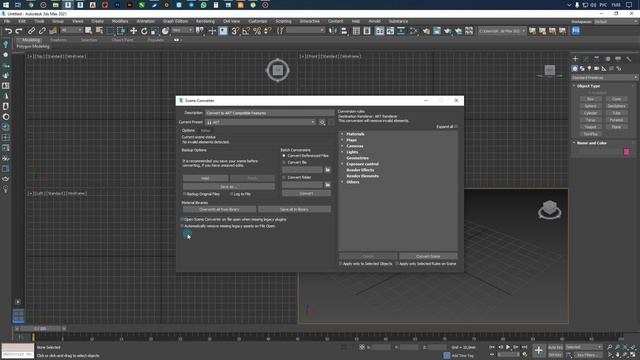Expand the Materials rule group
This screenshot has height=360, width=640.
pyautogui.click(x=342, y=134)
